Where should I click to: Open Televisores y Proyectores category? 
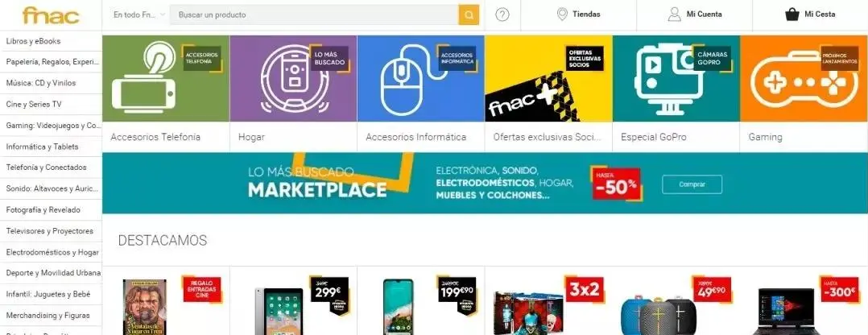point(51,231)
